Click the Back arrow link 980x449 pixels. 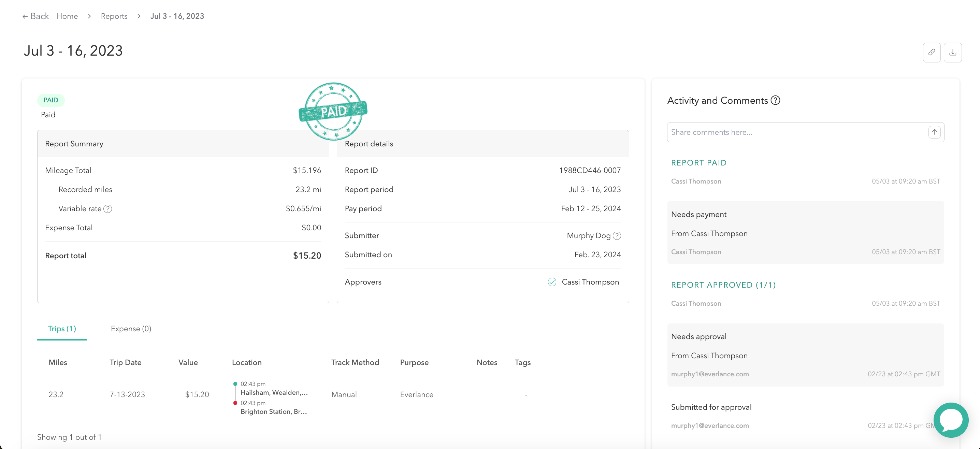[x=35, y=16]
